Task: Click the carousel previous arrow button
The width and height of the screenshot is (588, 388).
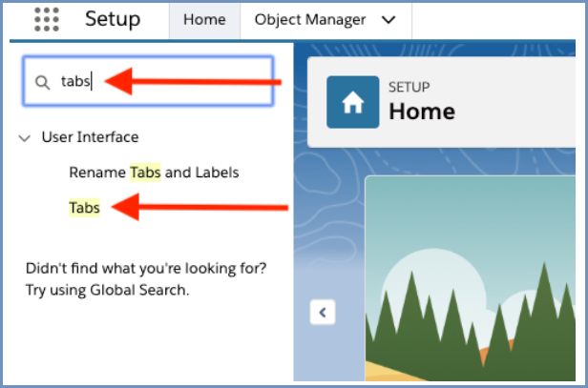Action: (323, 312)
